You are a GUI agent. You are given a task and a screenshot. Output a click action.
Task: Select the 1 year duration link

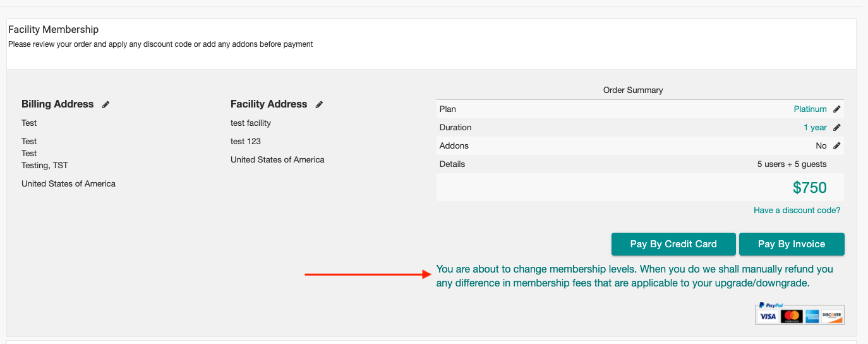click(815, 128)
